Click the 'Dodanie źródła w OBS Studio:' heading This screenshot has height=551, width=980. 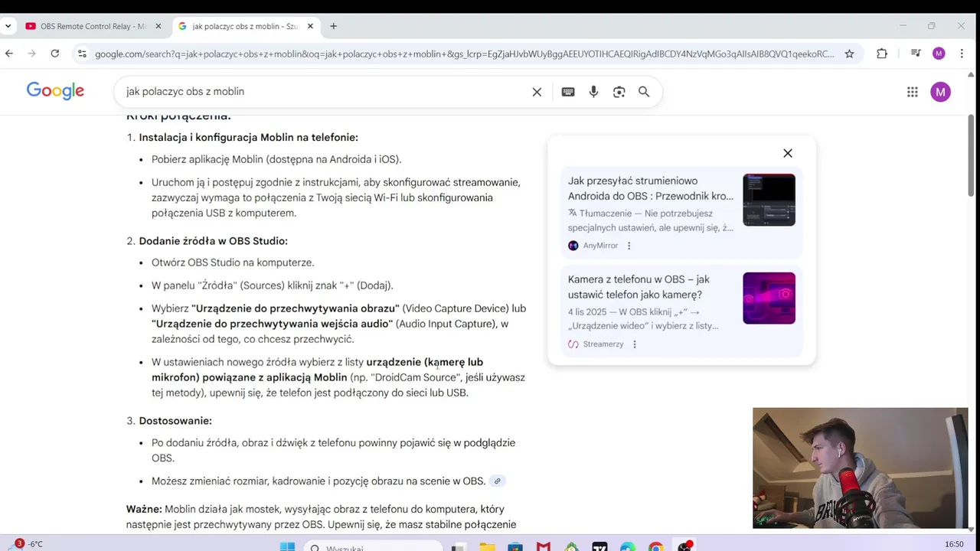[x=213, y=241]
